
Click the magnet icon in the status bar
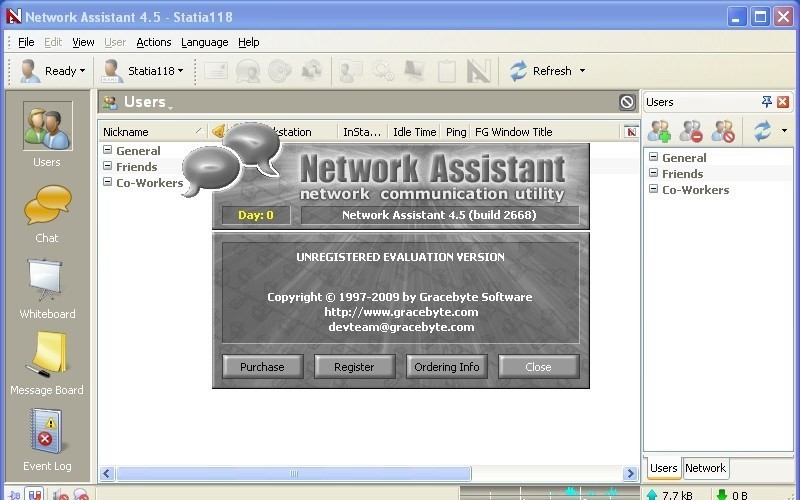tap(34, 494)
